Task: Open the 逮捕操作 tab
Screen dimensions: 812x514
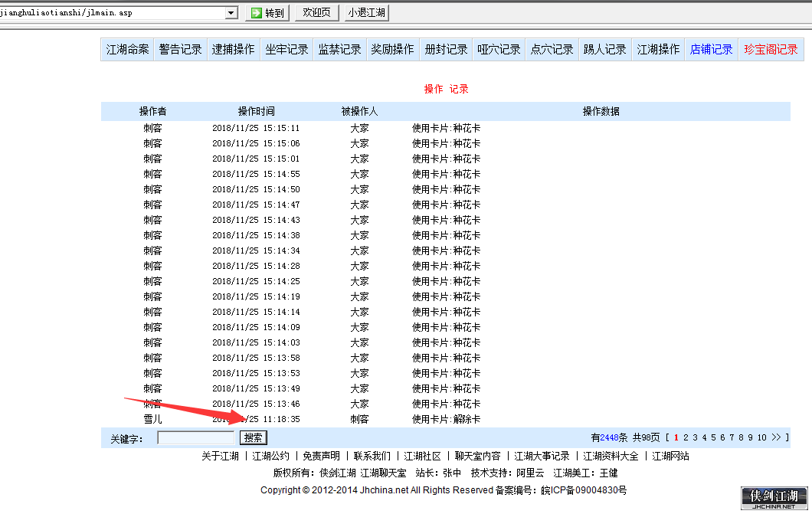Action: tap(233, 50)
